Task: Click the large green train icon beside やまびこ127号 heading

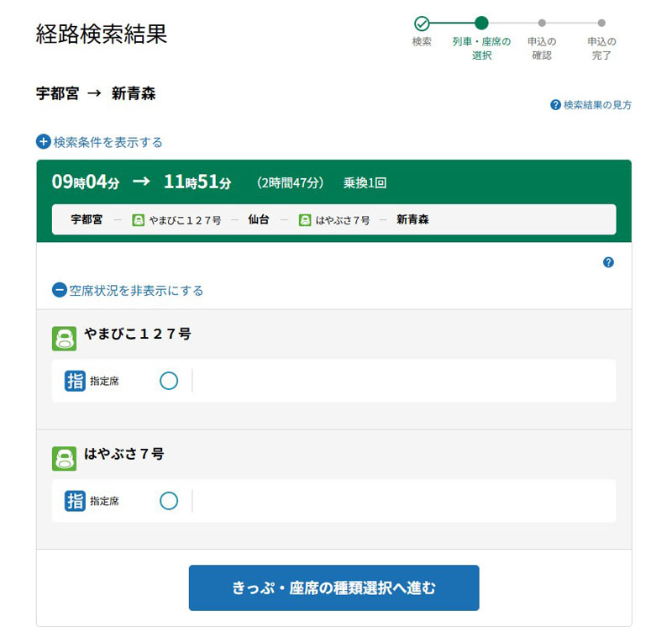Action: point(65,338)
